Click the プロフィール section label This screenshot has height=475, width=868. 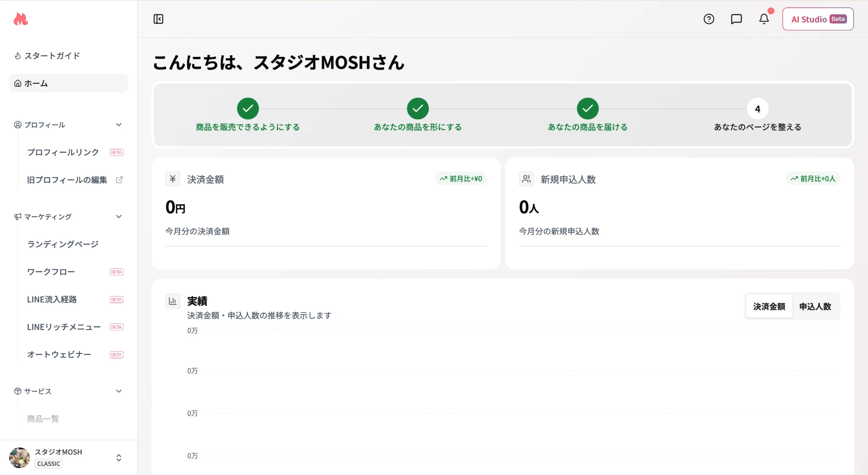click(45, 125)
